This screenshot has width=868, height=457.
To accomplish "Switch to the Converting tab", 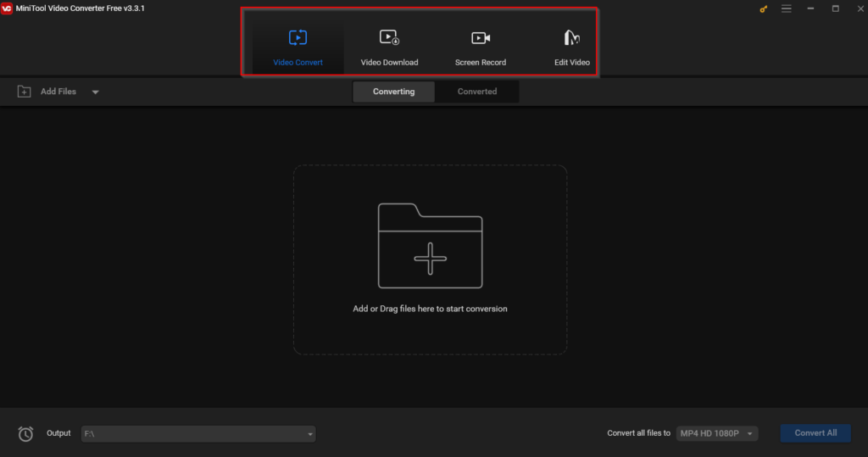I will point(393,92).
